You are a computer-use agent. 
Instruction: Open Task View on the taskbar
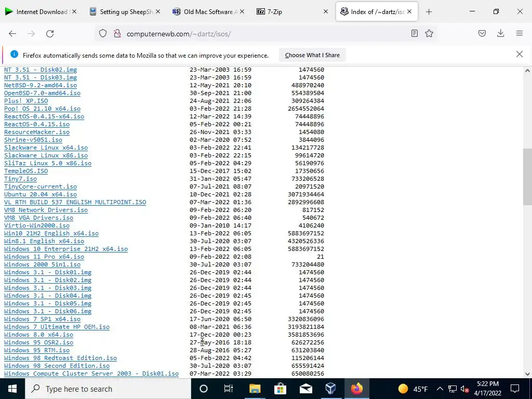229,389
